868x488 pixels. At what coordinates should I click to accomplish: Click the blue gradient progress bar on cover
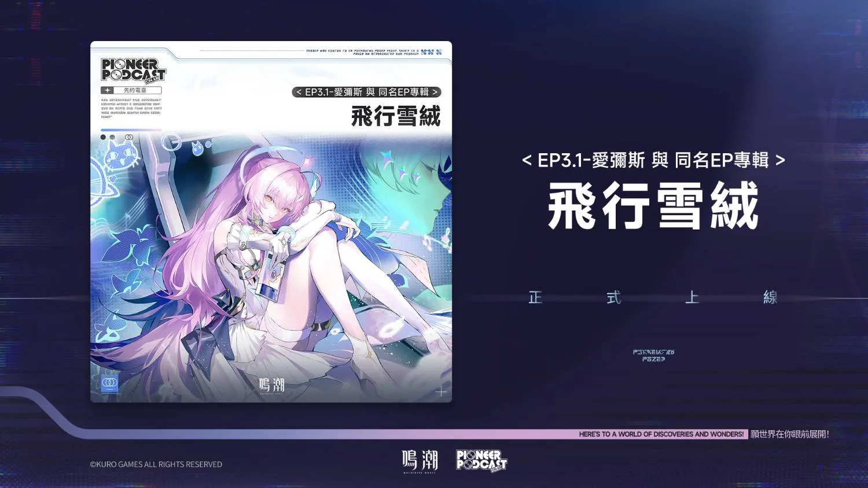tap(131, 130)
